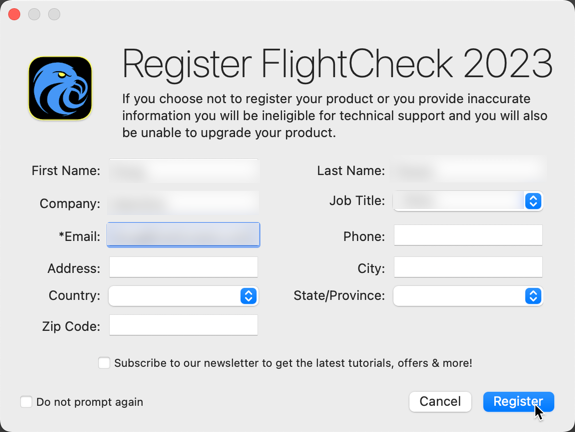Enable the newsletter subscription checkbox
The width and height of the screenshot is (575, 432).
[x=104, y=363]
